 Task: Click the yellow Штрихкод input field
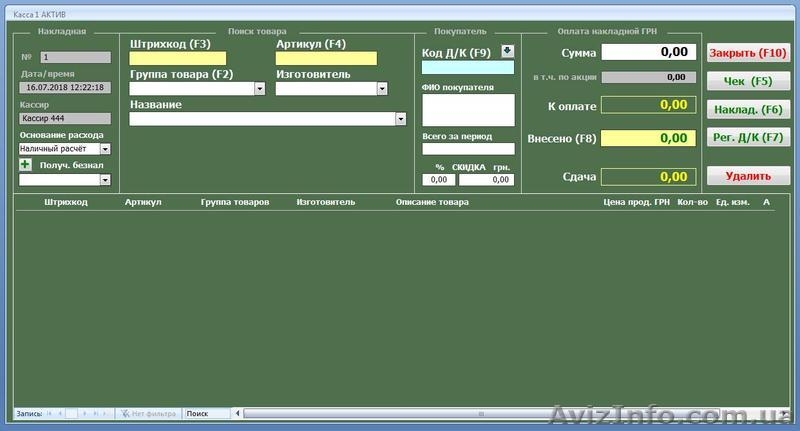(x=178, y=59)
